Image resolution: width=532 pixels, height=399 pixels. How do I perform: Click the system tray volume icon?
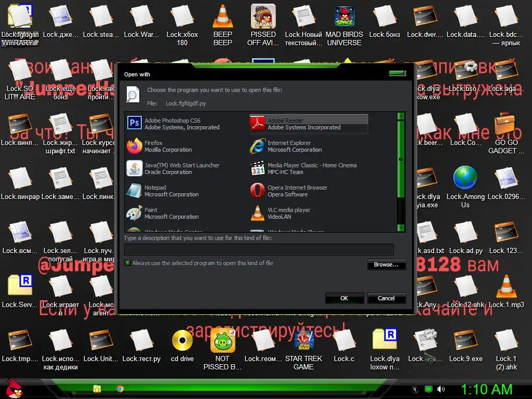point(441,389)
